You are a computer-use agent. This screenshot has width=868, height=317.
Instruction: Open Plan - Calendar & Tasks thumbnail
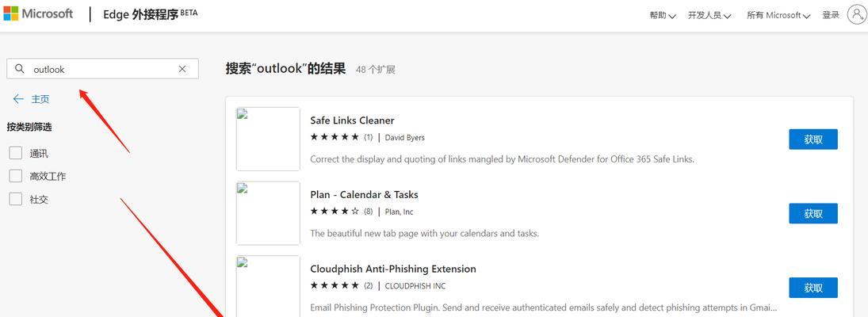coord(268,213)
